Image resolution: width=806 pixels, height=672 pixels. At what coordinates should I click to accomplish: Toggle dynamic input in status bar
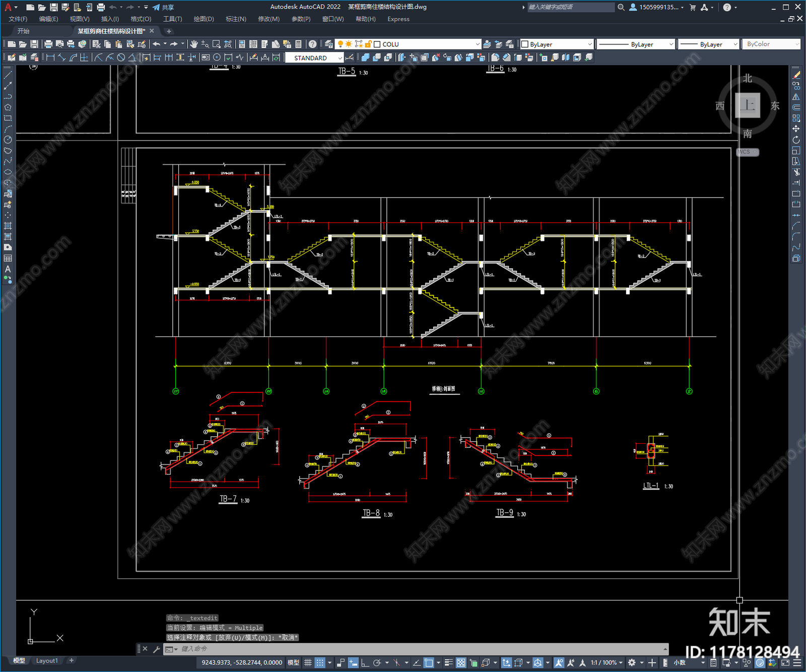pyautogui.click(x=353, y=662)
